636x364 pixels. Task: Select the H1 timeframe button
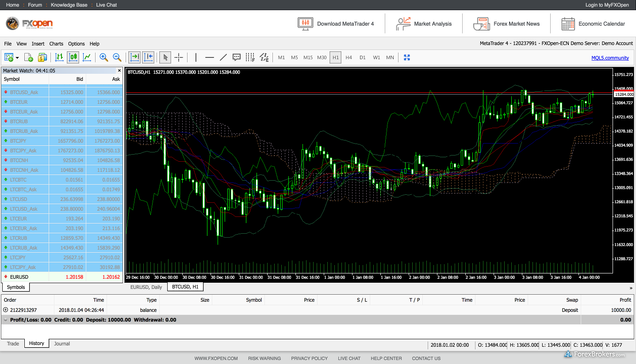(336, 57)
